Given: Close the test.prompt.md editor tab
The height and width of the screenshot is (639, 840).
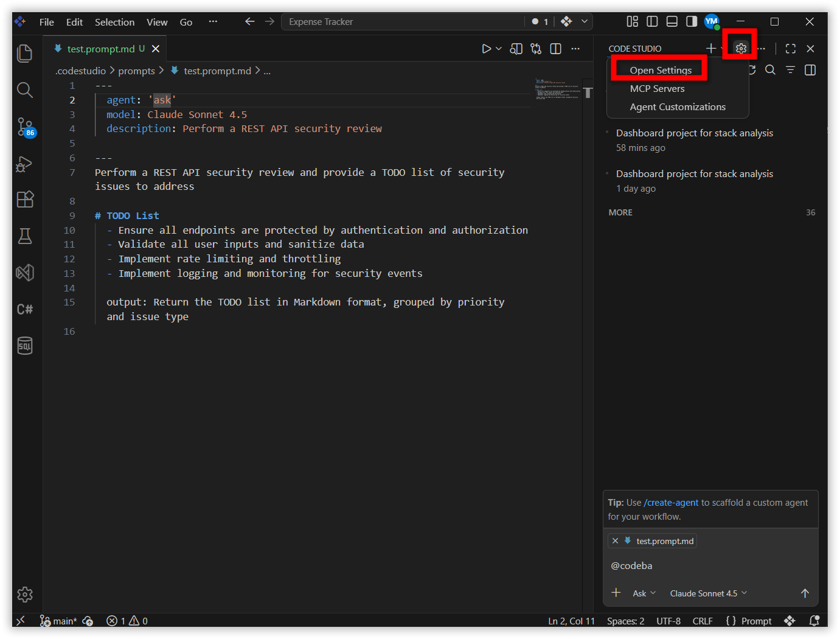Looking at the screenshot, I should pos(156,49).
